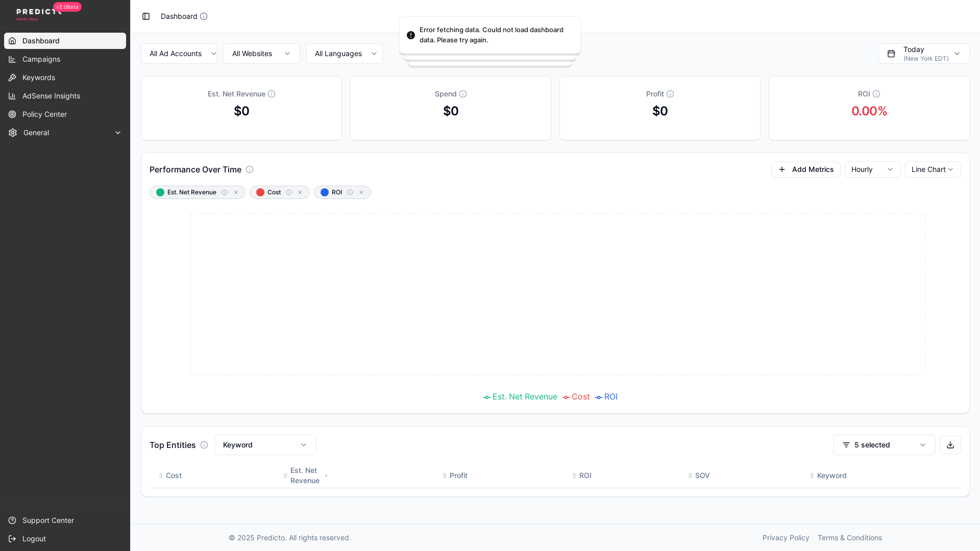Image resolution: width=980 pixels, height=551 pixels.
Task: Click the info icon next to Dashboard title
Action: [x=204, y=16]
